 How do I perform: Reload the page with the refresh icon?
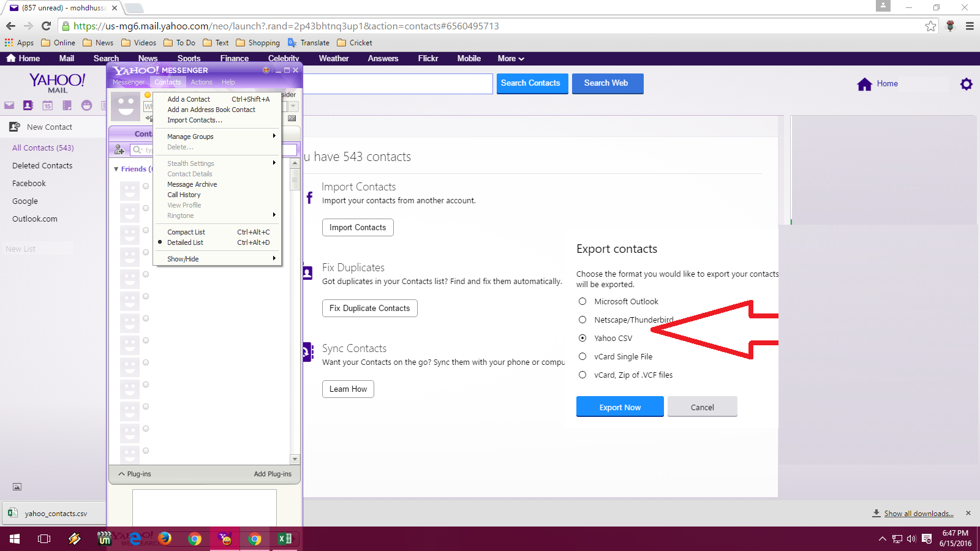(x=46, y=26)
